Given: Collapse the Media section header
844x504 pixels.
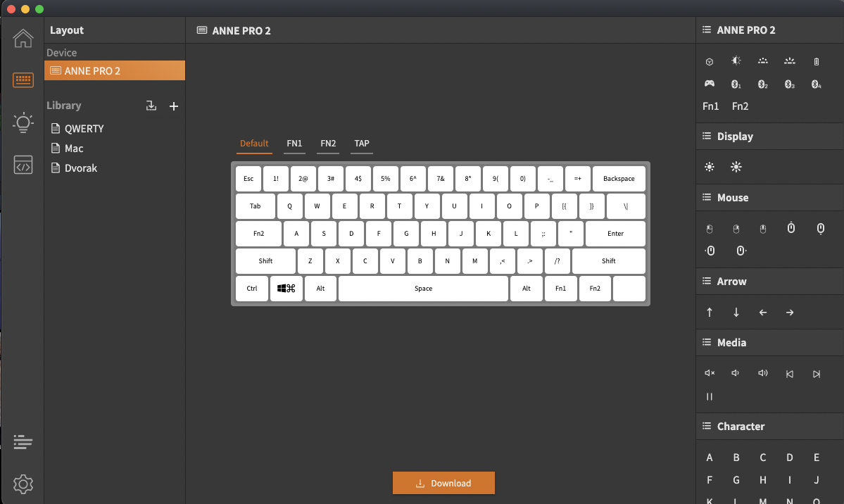Looking at the screenshot, I should (769, 343).
